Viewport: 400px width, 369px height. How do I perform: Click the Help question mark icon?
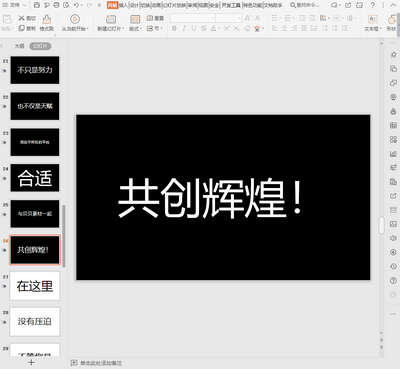click(x=373, y=5)
